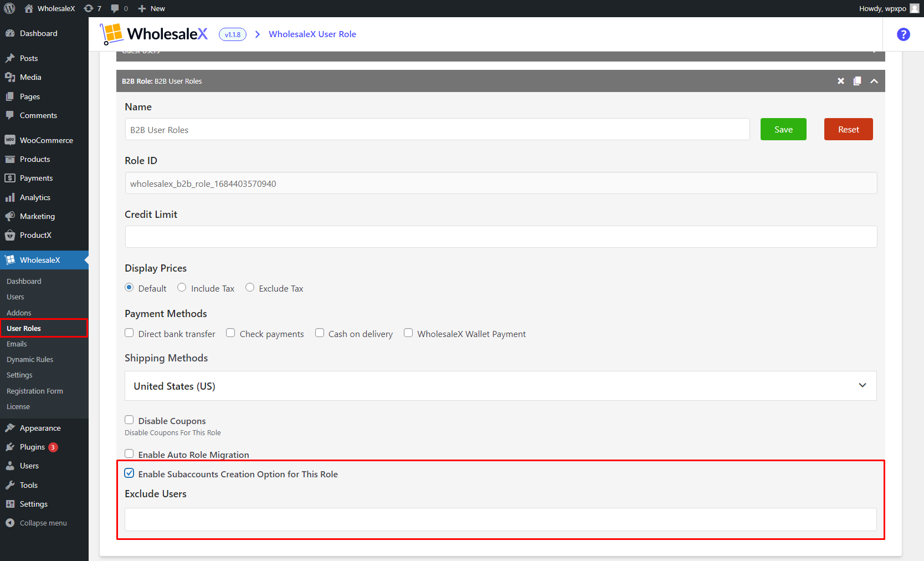Click the B2B Role panel header title

[x=162, y=81]
